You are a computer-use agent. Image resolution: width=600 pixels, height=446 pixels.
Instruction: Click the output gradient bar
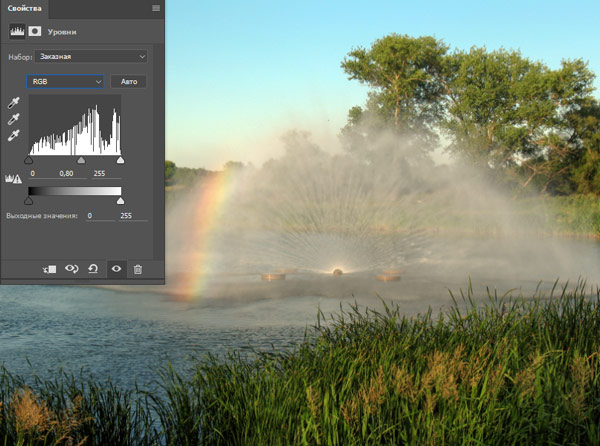point(75,191)
